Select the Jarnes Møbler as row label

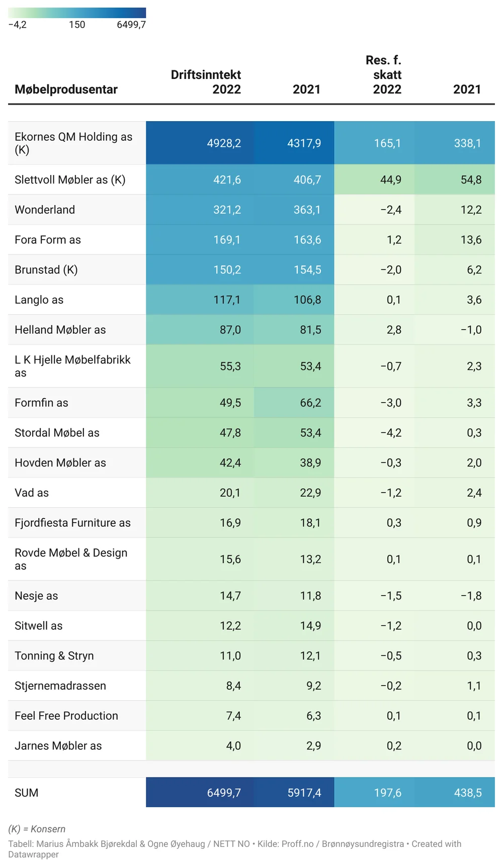[58, 746]
